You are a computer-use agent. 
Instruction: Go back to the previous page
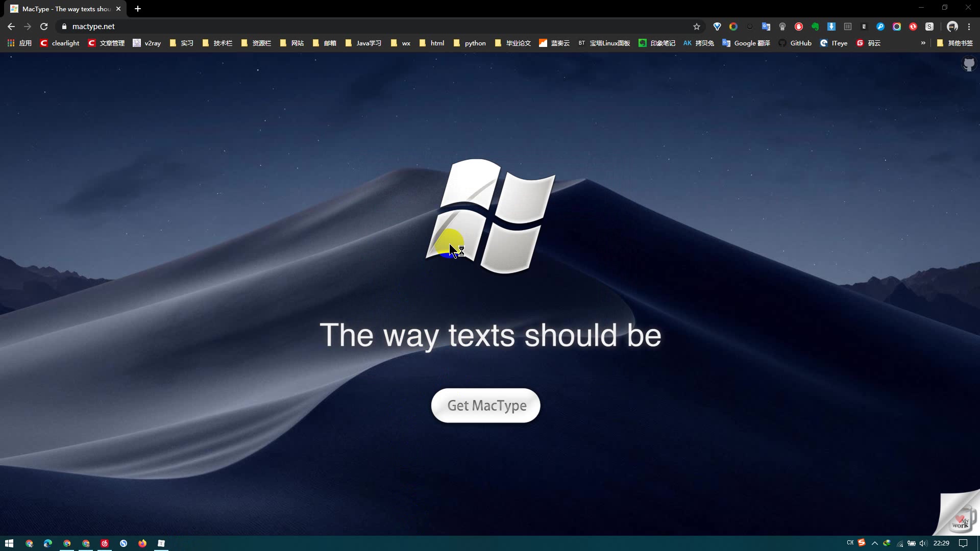[11, 27]
